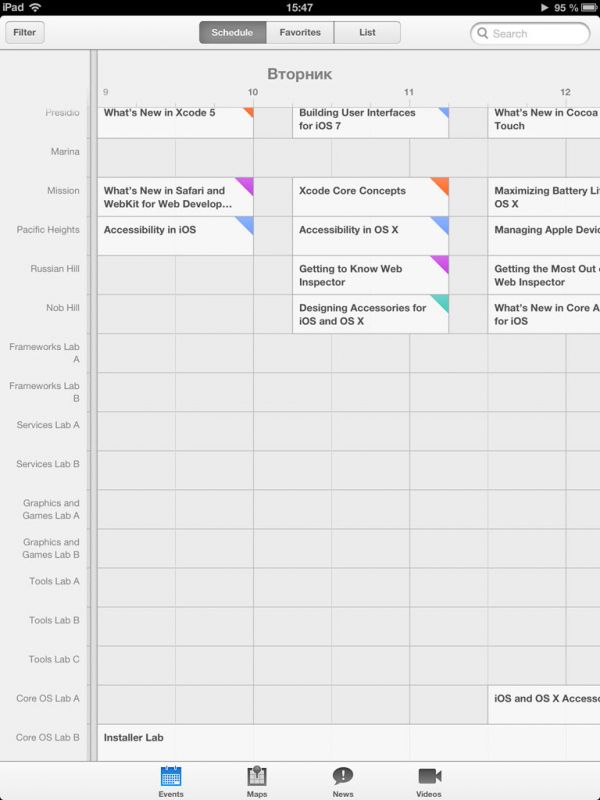Tap the 11 o'clock time marker
This screenshot has height=800, width=600.
pyautogui.click(x=409, y=92)
